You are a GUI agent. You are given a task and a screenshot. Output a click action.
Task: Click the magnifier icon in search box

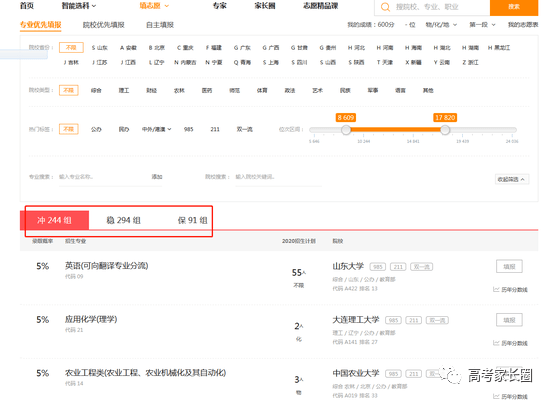[385, 7]
